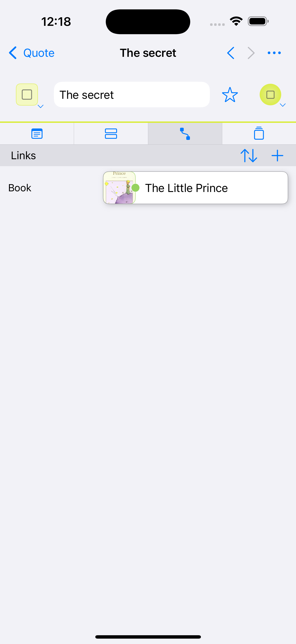Switch to the fields list tab

pyautogui.click(x=111, y=134)
